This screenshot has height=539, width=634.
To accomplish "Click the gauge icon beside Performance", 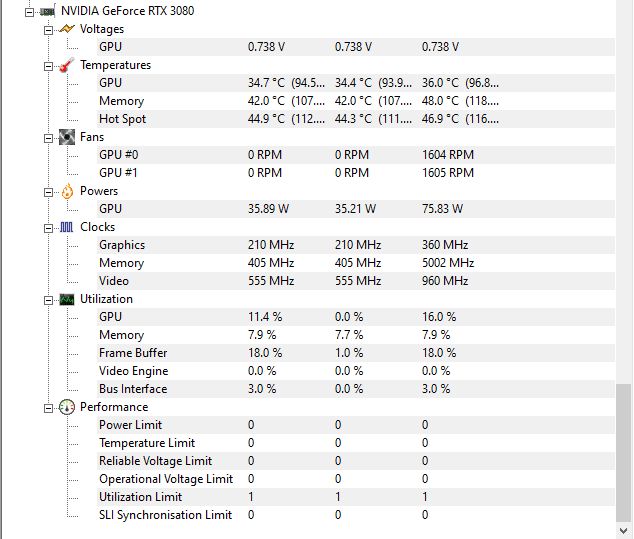I will click(66, 407).
